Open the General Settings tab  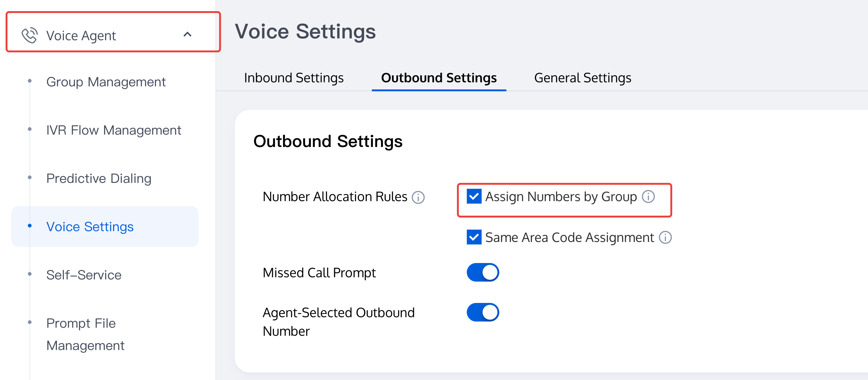[x=582, y=78]
